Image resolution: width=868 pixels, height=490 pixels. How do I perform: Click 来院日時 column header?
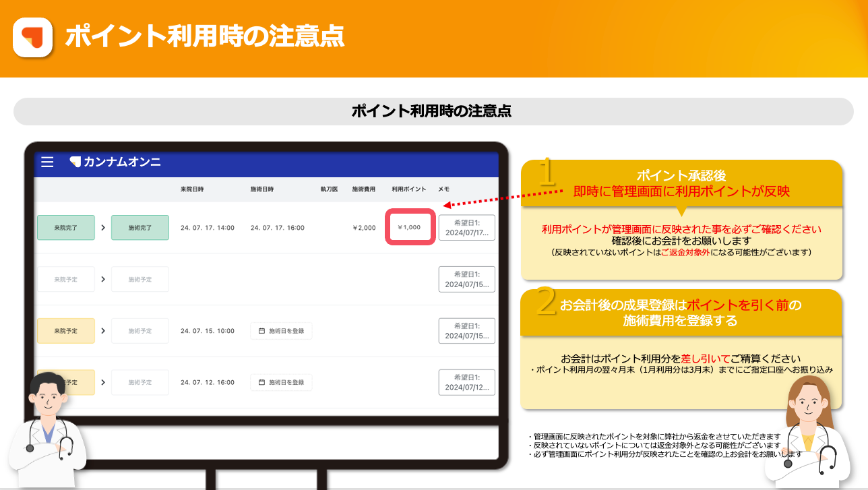tap(192, 189)
